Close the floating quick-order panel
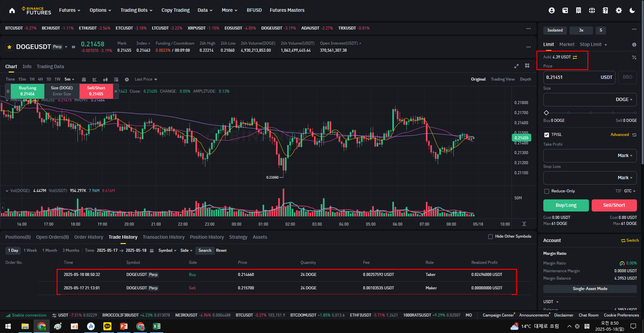Screen dimensions: 644x333 point(116,91)
